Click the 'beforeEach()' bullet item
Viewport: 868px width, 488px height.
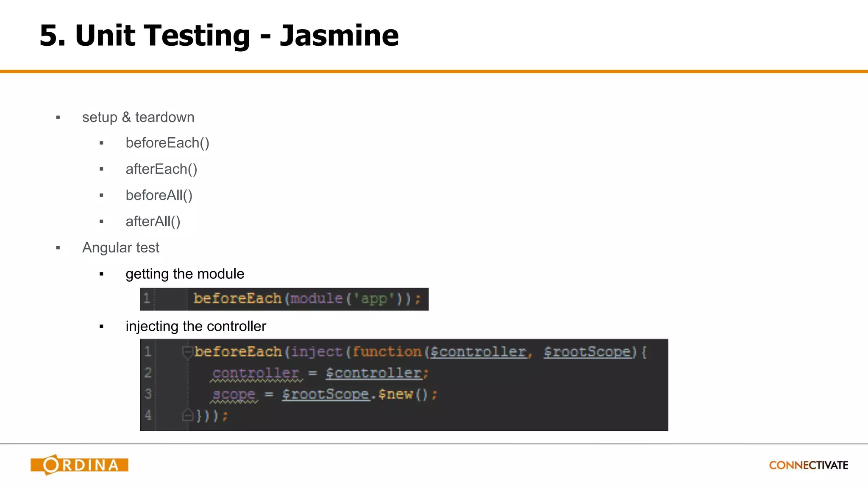167,143
